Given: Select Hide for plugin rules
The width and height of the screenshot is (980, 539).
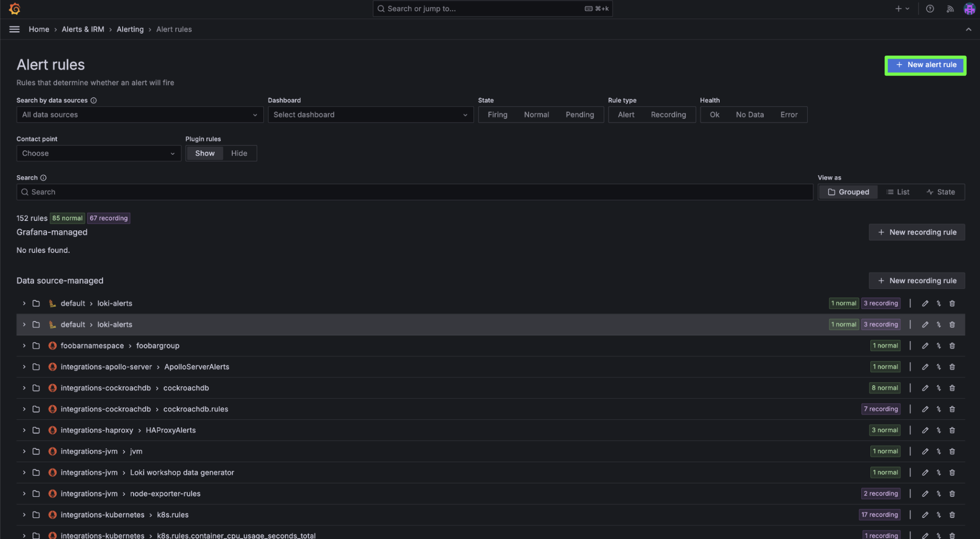Looking at the screenshot, I should pos(239,153).
